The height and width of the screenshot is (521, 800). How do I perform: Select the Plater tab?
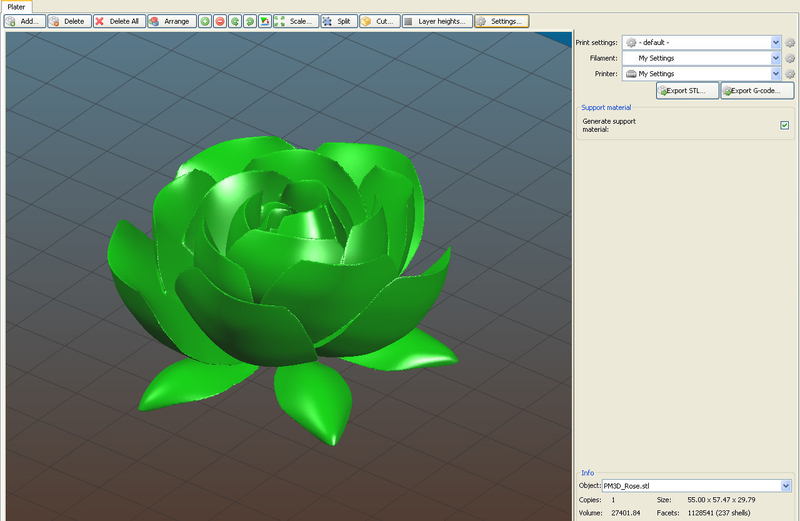point(16,7)
